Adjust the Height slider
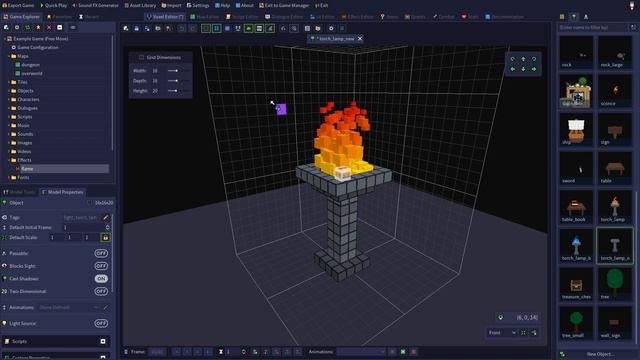The image size is (640, 360). [x=178, y=91]
